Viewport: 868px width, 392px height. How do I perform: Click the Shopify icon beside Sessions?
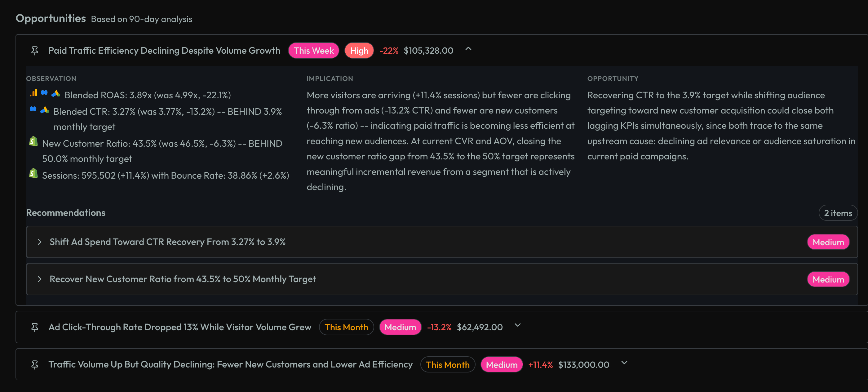(33, 173)
